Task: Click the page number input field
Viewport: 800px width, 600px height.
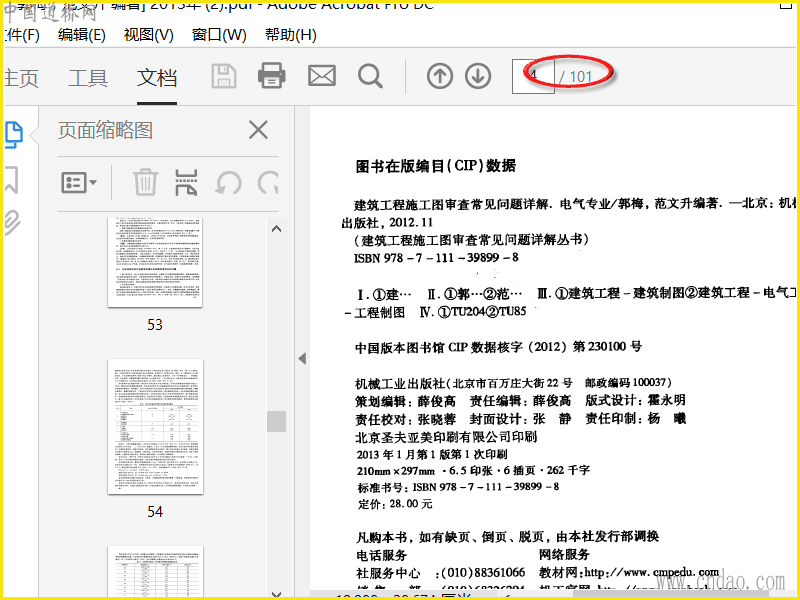Action: [533, 77]
